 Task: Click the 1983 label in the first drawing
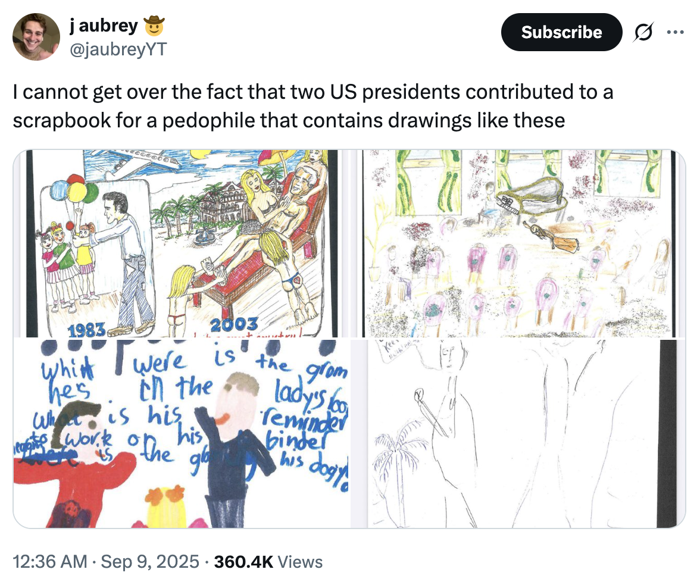tap(87, 330)
